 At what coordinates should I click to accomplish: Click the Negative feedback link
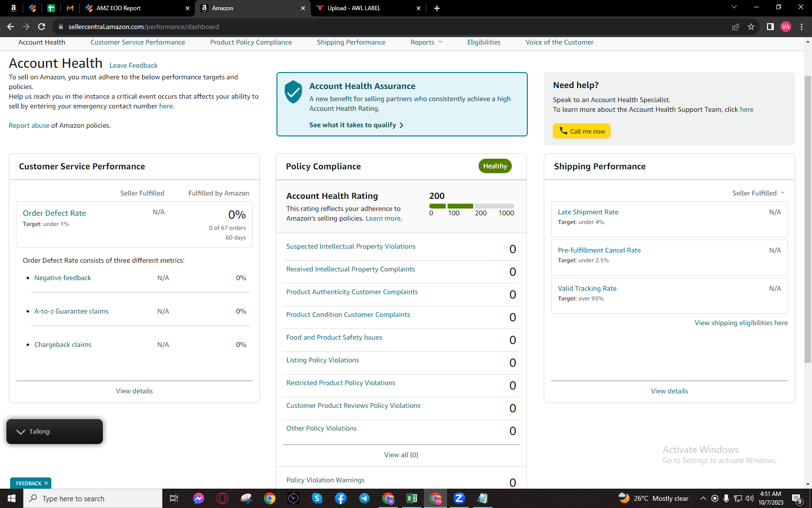(x=63, y=278)
